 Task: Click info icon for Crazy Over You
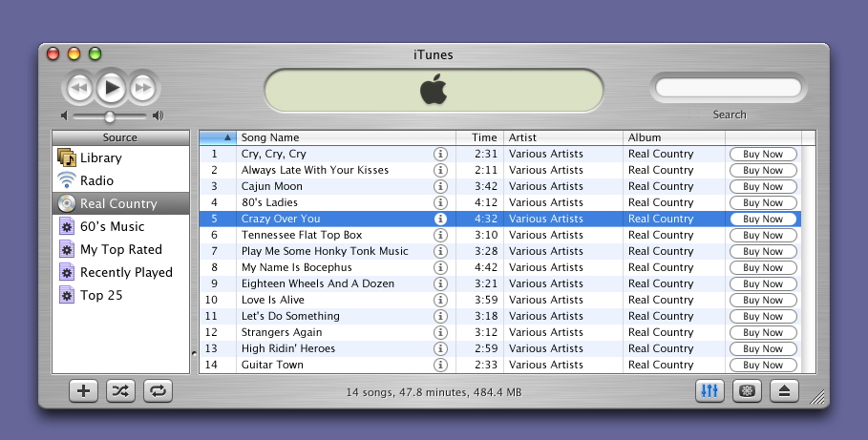tap(440, 219)
